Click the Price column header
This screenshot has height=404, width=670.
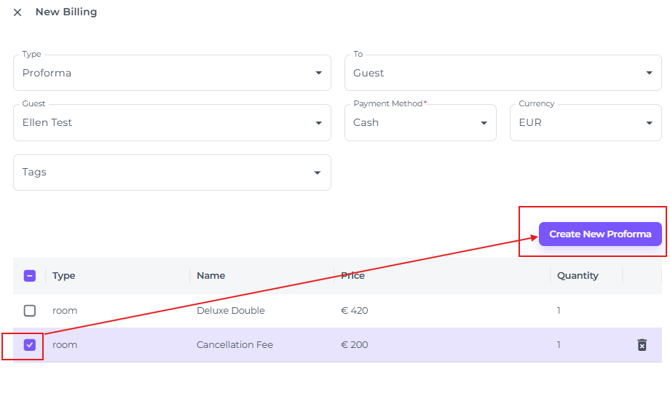pos(353,276)
